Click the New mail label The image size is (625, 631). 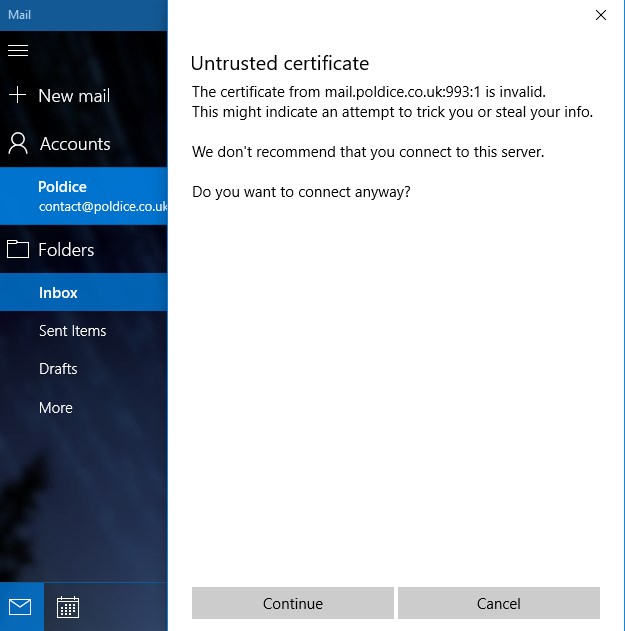[74, 96]
